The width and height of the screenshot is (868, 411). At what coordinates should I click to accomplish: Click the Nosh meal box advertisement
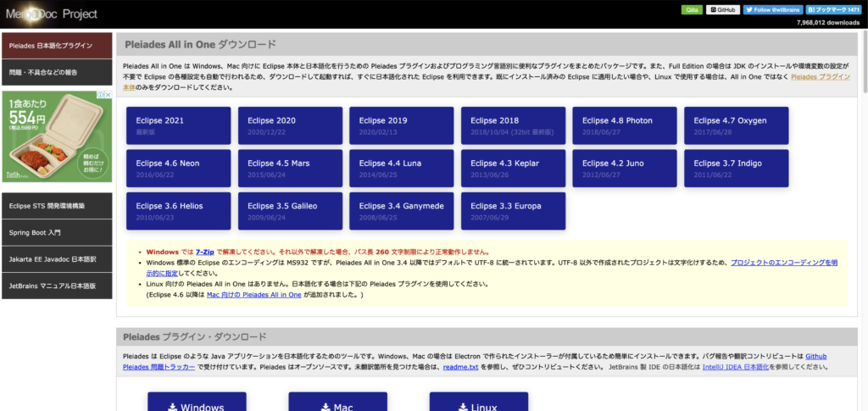(x=57, y=136)
